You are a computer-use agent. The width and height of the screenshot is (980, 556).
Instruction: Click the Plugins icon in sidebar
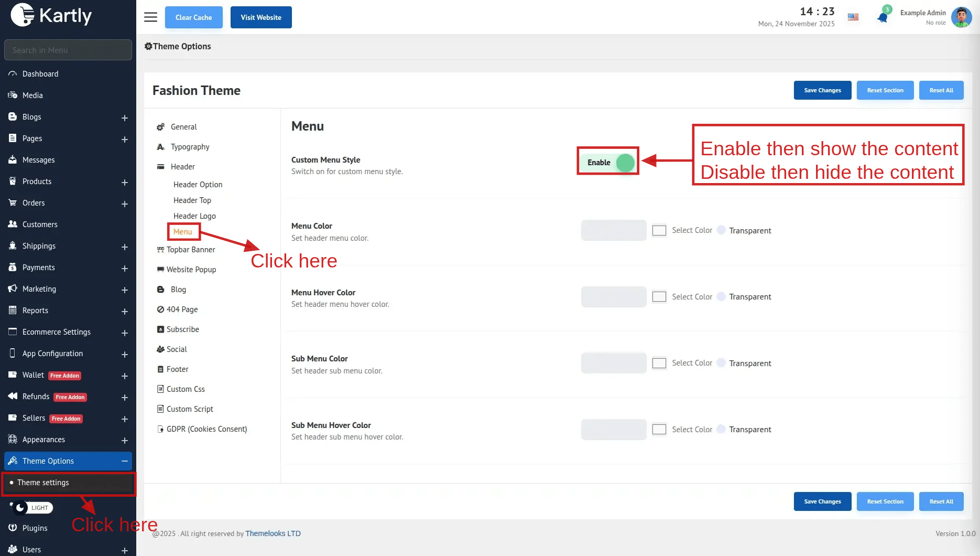tap(13, 528)
